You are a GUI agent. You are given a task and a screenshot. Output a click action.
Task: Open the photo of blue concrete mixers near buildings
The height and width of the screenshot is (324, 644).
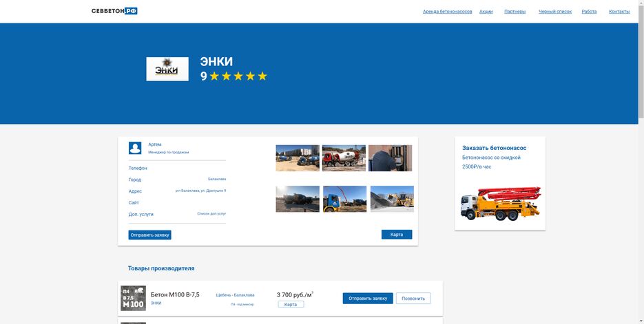click(x=298, y=158)
